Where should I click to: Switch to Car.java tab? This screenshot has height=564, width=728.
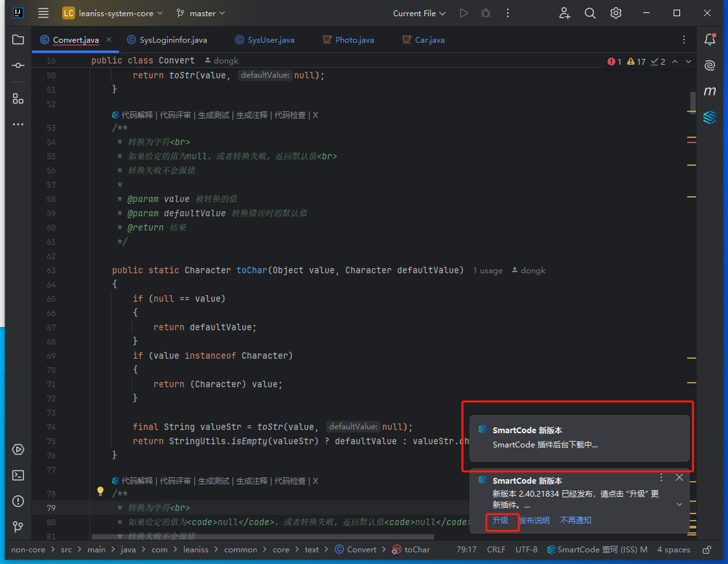click(x=424, y=40)
